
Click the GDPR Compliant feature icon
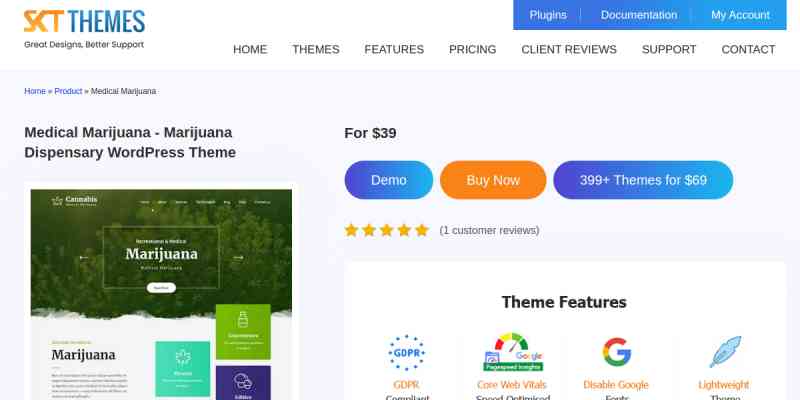[x=407, y=353]
